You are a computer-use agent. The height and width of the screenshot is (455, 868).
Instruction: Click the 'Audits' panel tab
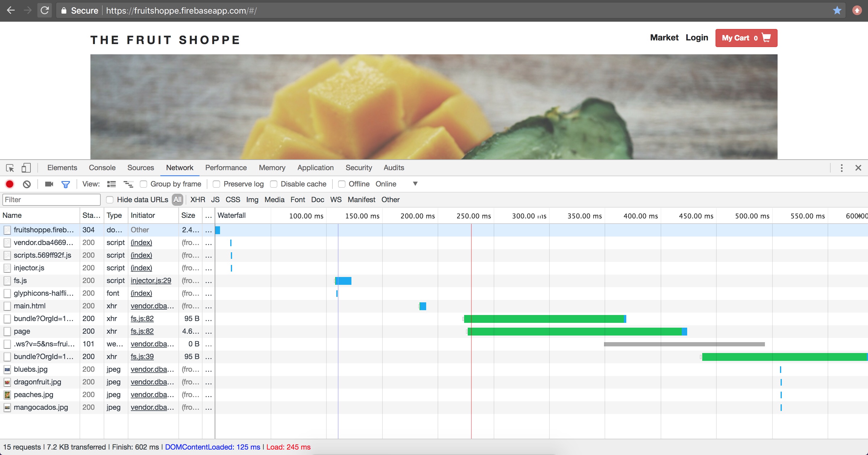[x=394, y=168]
